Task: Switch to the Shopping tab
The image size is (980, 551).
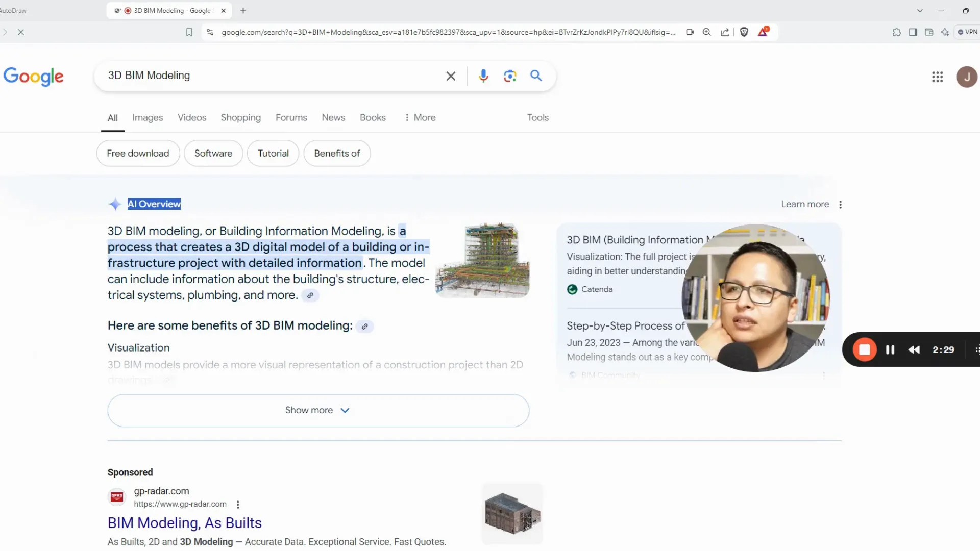Action: 241,118
